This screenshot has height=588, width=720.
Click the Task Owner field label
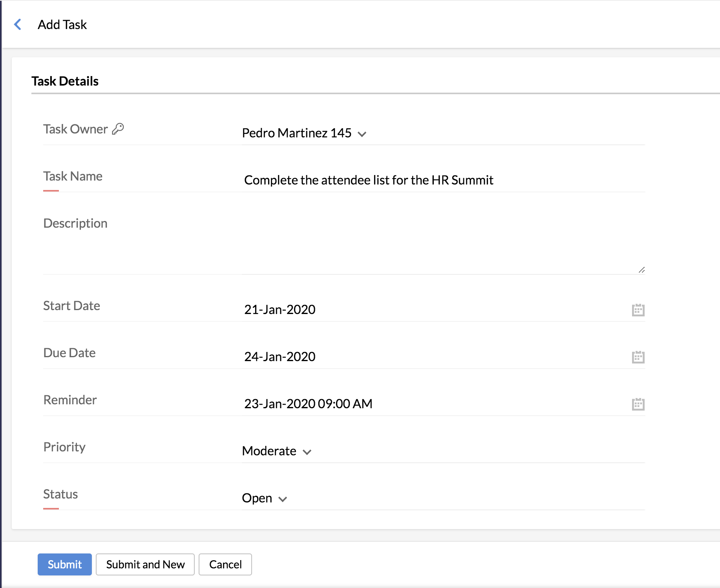75,129
